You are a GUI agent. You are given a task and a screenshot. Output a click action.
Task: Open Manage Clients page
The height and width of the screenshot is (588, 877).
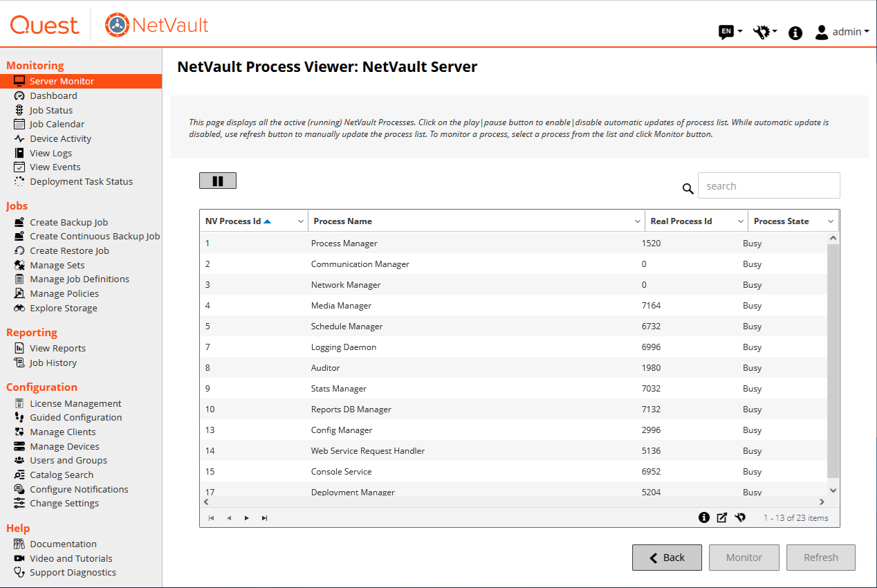pos(63,432)
